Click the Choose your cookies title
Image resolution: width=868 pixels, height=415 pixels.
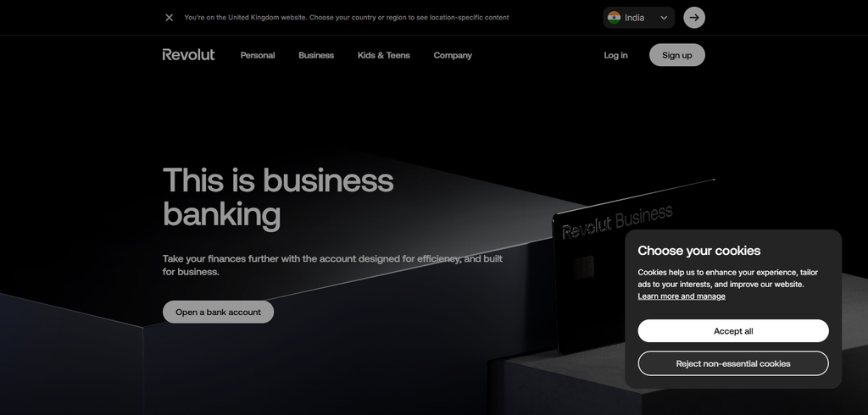(x=699, y=251)
